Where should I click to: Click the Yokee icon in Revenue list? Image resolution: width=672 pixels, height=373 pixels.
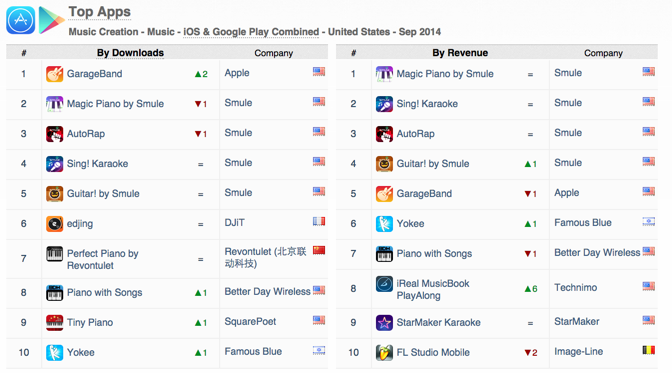tap(384, 224)
